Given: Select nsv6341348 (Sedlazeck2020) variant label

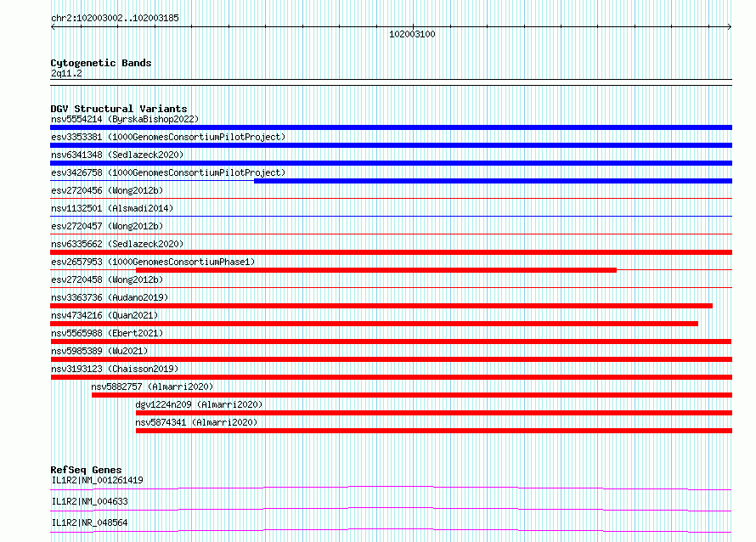Looking at the screenshot, I should 117,155.
